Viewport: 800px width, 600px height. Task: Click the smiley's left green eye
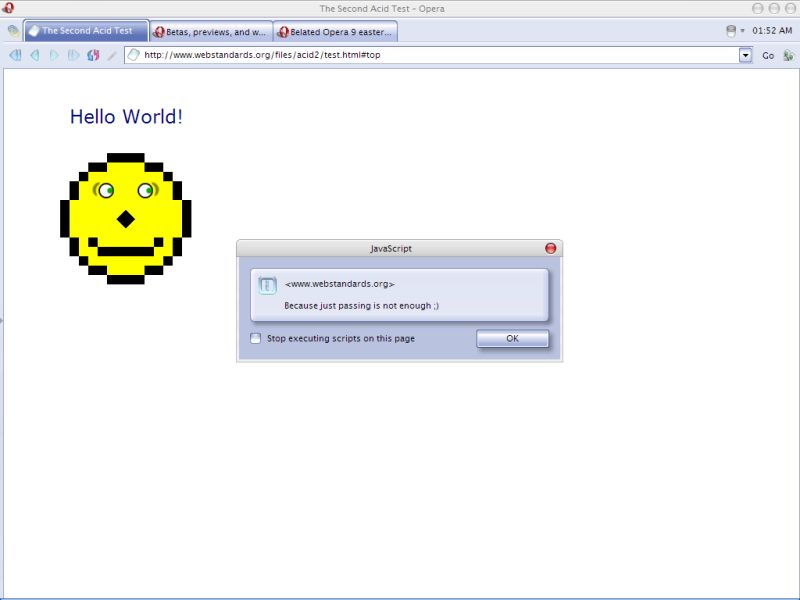[x=106, y=191]
